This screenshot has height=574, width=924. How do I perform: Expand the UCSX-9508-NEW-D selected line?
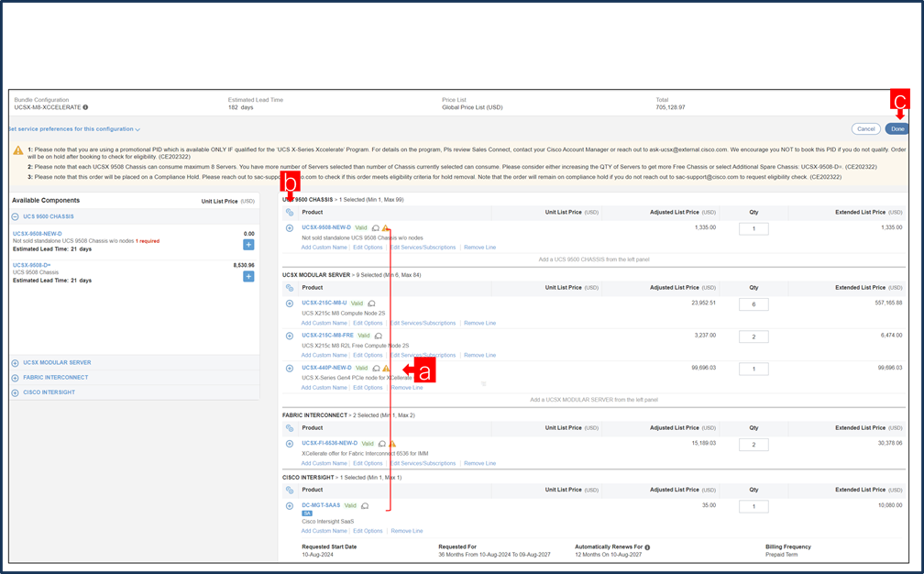pyautogui.click(x=290, y=228)
